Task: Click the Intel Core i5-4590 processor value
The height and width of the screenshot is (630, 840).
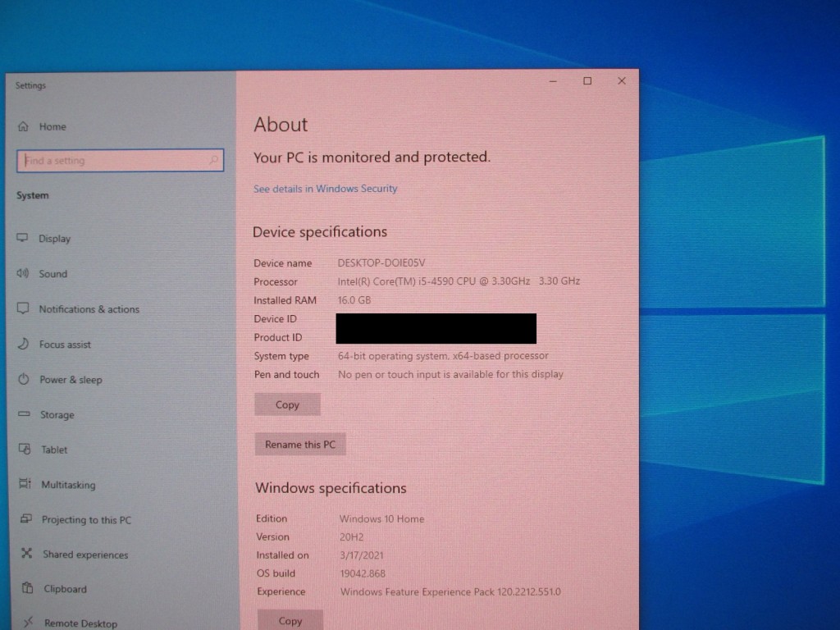Action: point(459,281)
